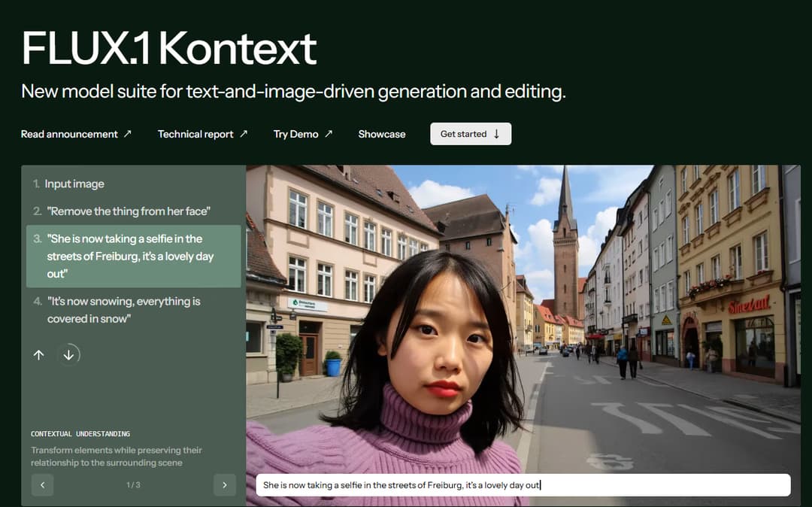Viewport: 812px width, 507px height.
Task: Select step 3 taking a selfie in Freiburg
Action: pos(134,257)
